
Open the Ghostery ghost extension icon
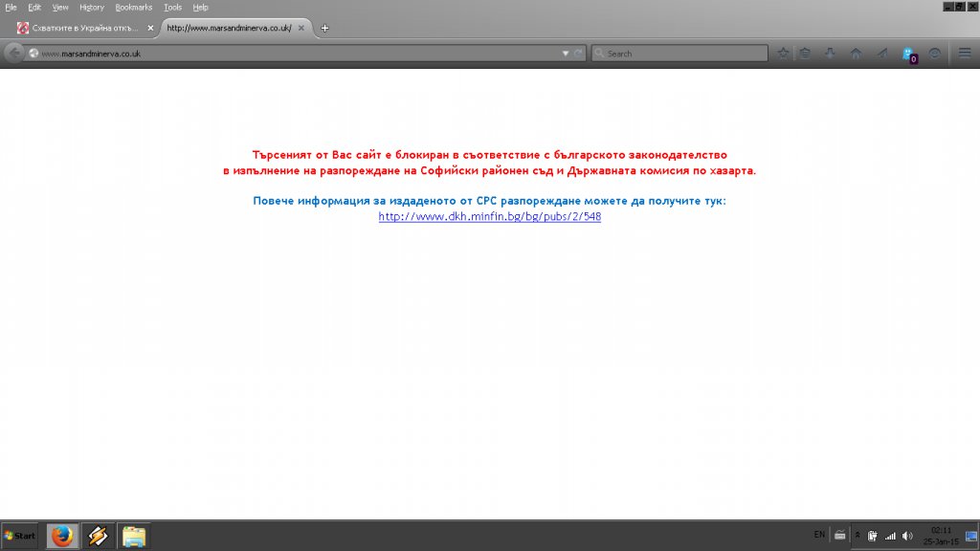(909, 55)
